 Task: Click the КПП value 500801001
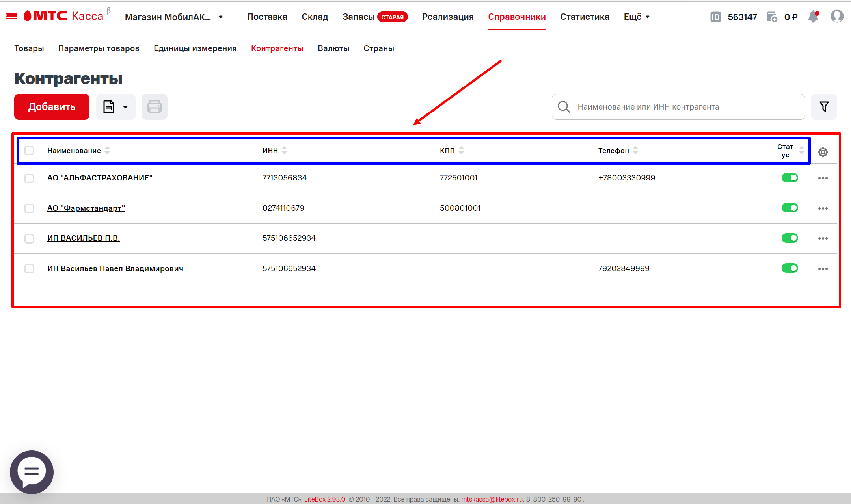[460, 208]
